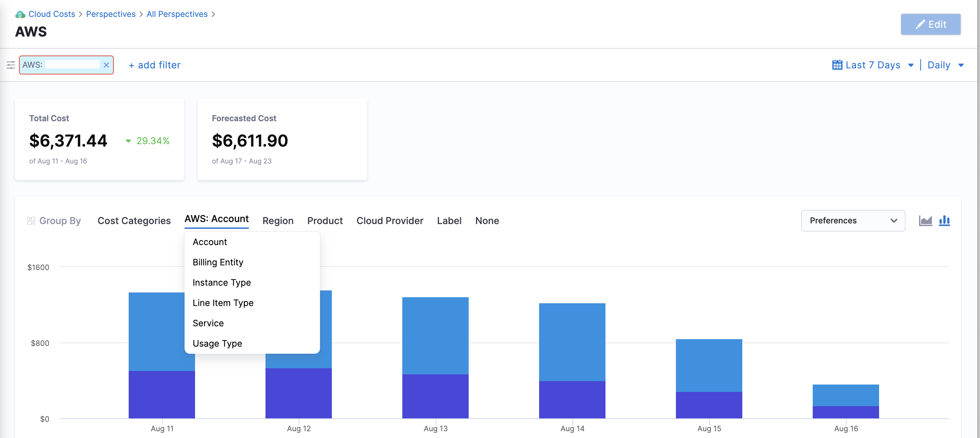The width and height of the screenshot is (980, 438).
Task: Click the $1600 y-axis label
Action: click(x=38, y=267)
